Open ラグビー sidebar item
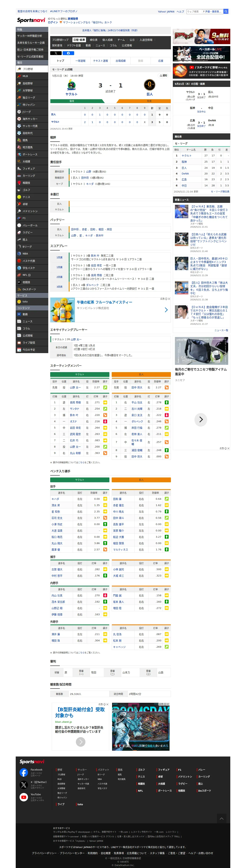 (32, 232)
